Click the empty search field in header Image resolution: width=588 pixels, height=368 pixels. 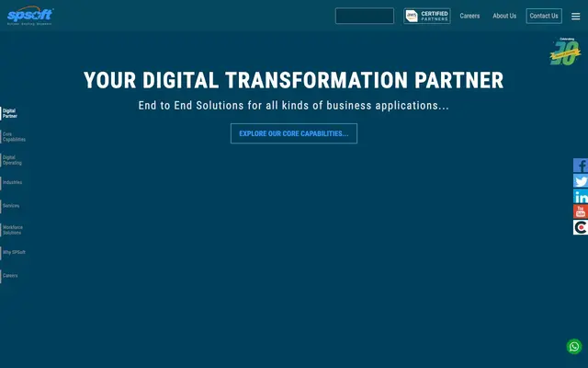click(365, 16)
